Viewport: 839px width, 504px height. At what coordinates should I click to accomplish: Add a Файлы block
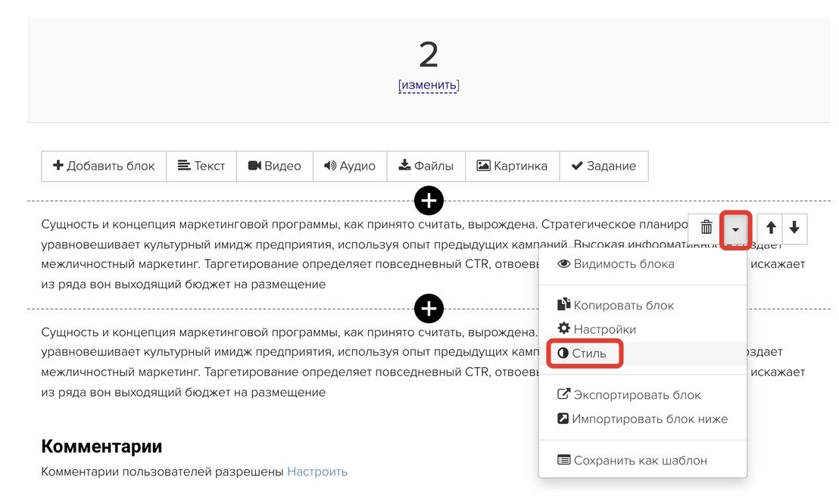[x=426, y=166]
